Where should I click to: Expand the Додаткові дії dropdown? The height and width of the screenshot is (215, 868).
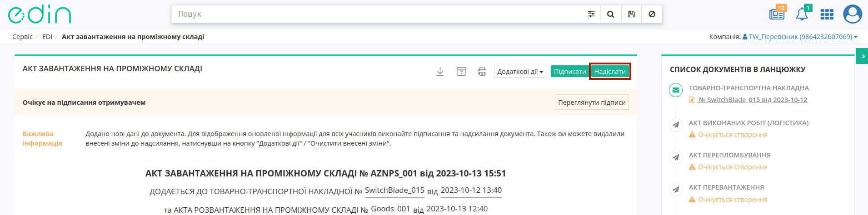520,72
